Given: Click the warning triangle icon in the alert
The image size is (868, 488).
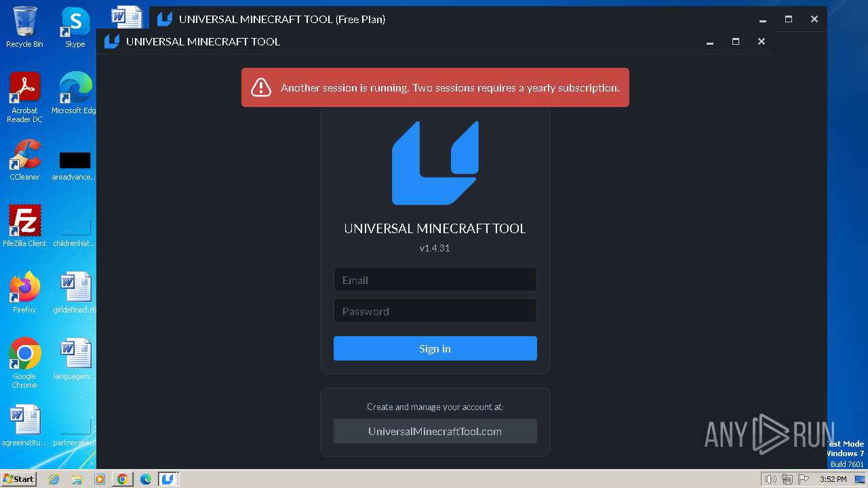Looking at the screenshot, I should (261, 87).
